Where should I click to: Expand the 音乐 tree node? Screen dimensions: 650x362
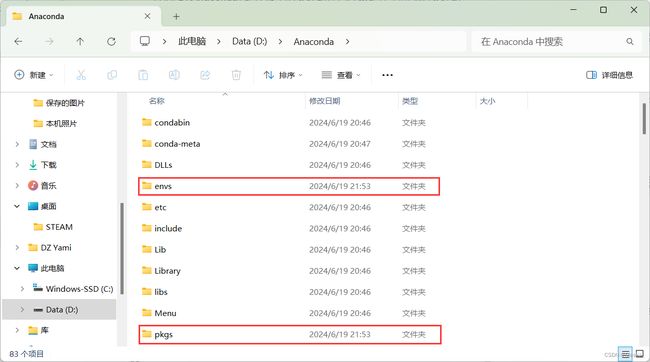pyautogui.click(x=17, y=185)
